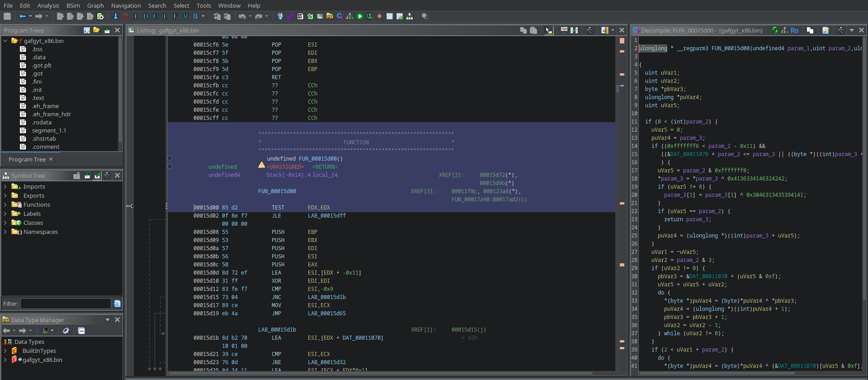Open the Decompiler Cf toolbar icon
Viewport: 868px width, 380px height.
[x=340, y=16]
